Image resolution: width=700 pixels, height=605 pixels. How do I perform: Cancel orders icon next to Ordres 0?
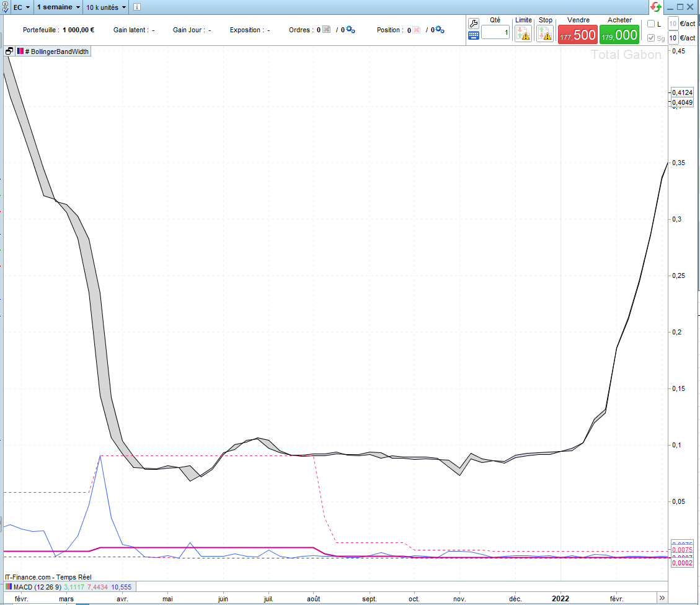click(327, 30)
